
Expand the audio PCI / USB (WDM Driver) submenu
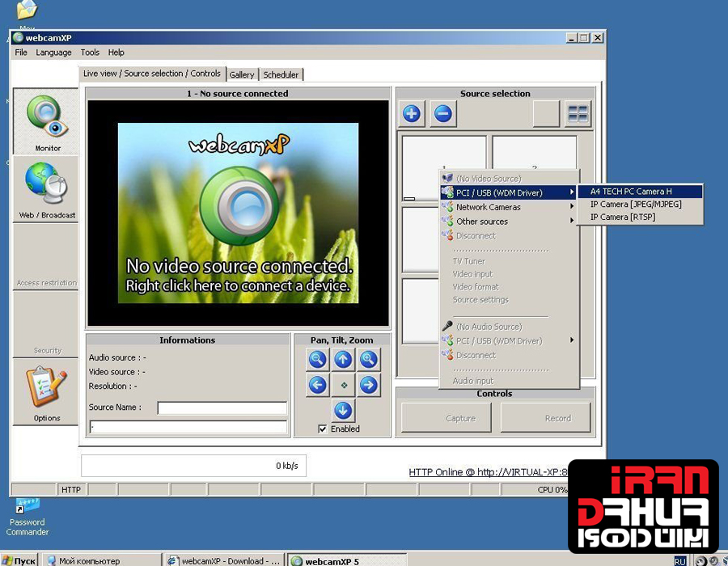510,341
